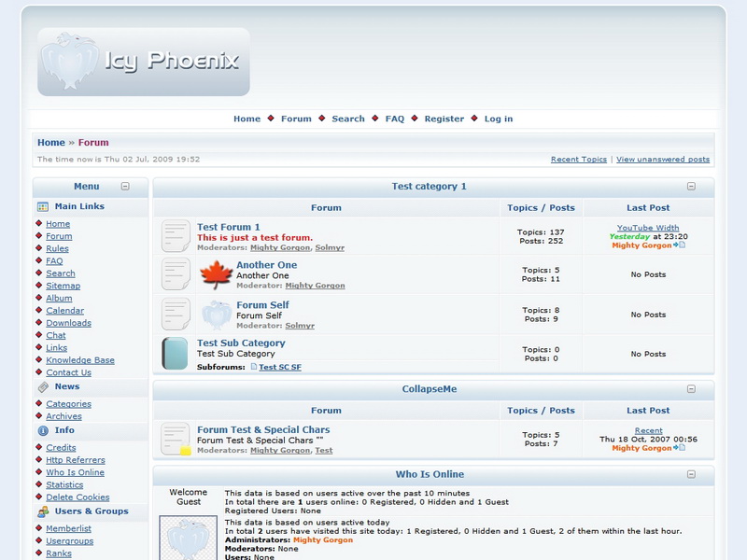Click the Info circle icon
The height and width of the screenshot is (560, 747).
(43, 430)
